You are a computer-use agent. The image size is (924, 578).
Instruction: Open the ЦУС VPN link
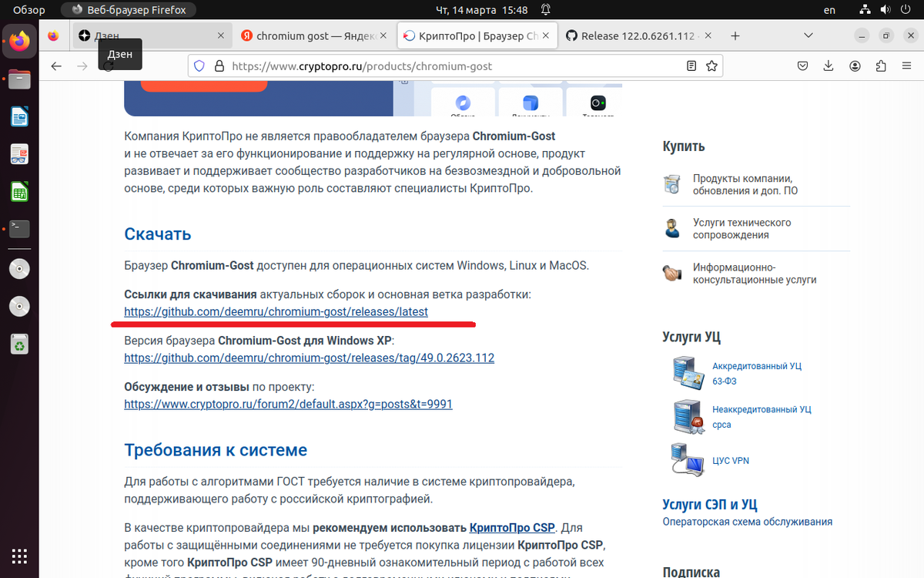click(x=731, y=461)
